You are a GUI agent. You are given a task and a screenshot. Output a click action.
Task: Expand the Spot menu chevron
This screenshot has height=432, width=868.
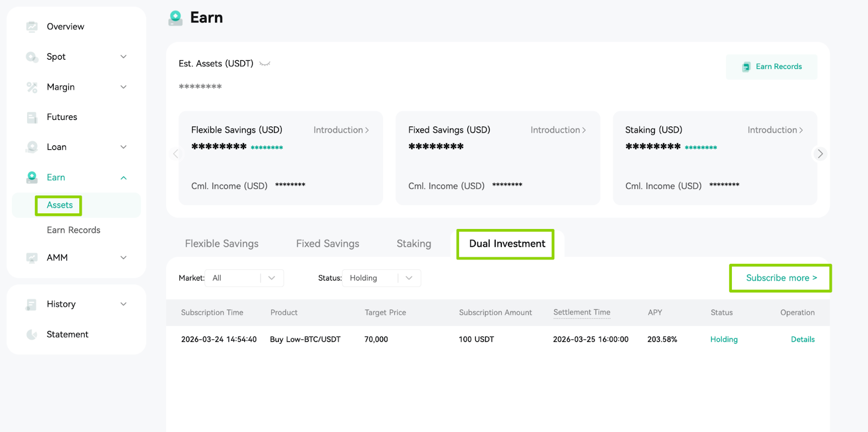click(x=124, y=57)
